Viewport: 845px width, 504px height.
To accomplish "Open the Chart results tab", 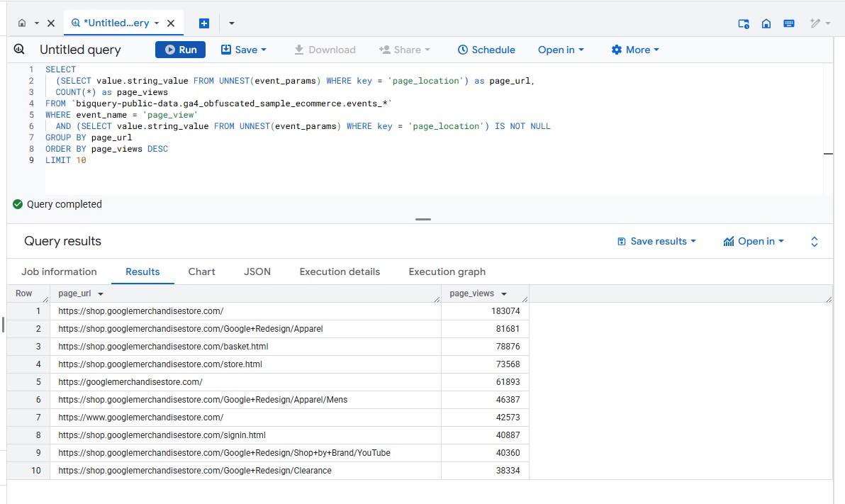I will (202, 271).
